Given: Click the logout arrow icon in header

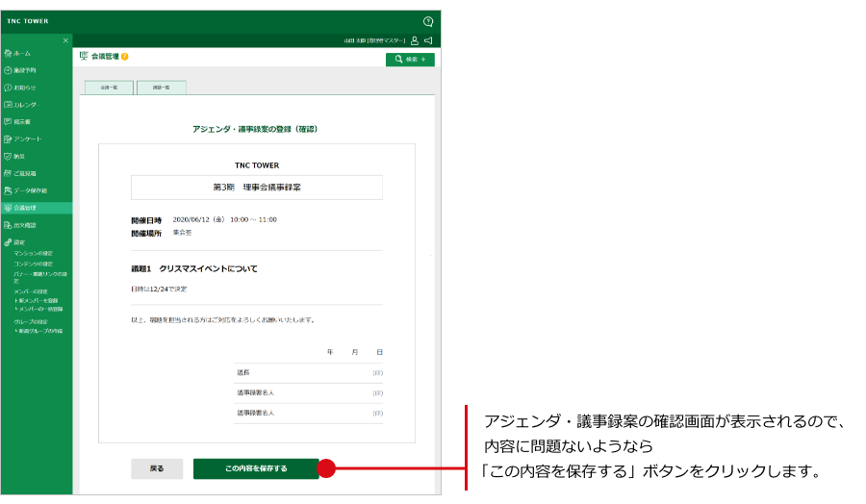Looking at the screenshot, I should coord(428,40).
